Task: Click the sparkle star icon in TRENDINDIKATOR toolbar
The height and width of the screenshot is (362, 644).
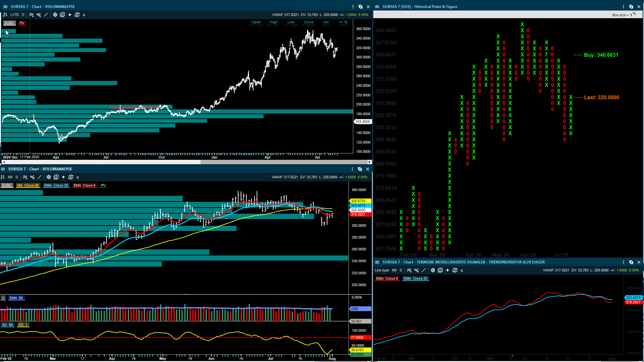Action: click(x=448, y=270)
